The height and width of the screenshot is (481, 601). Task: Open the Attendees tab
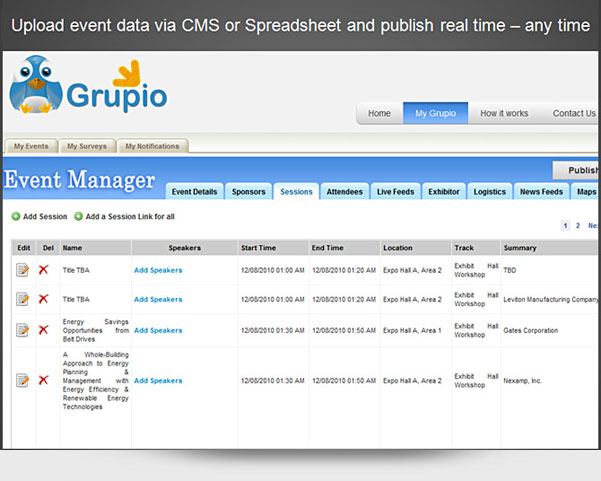click(345, 192)
